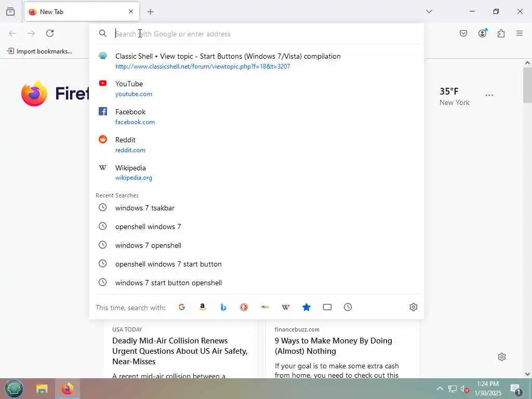Screen dimensions: 532x399
Task: Open File Explorer from the taskbar
Action: (x=42, y=389)
